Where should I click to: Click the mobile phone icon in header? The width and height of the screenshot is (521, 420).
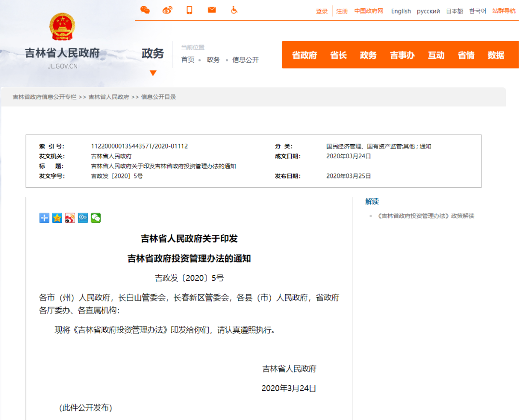tap(190, 10)
